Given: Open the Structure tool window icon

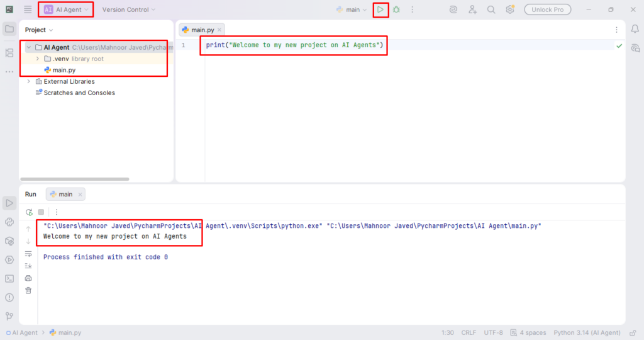Looking at the screenshot, I should [x=9, y=53].
